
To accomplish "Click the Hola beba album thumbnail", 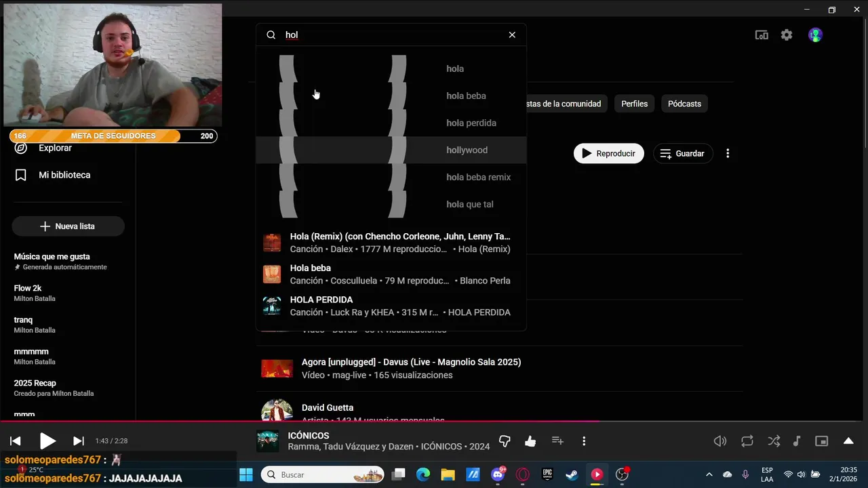I will tap(272, 274).
